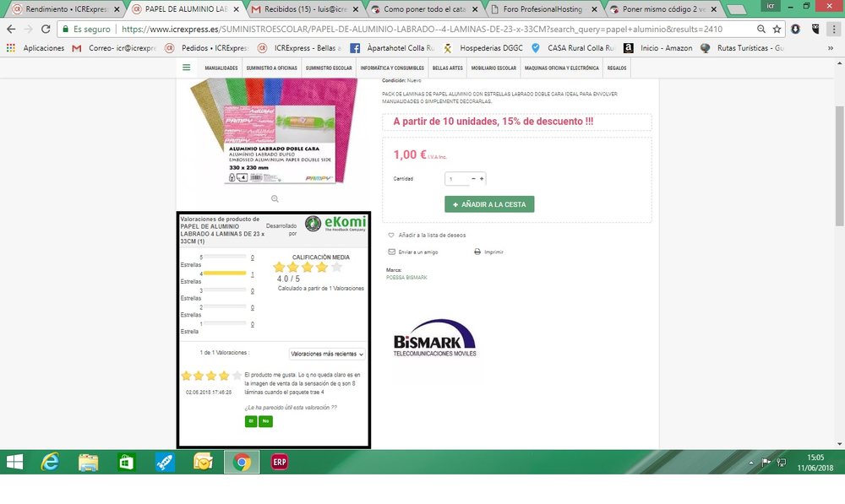This screenshot has height=504, width=845.
Task: Open the ERP app from the taskbar
Action: click(279, 463)
